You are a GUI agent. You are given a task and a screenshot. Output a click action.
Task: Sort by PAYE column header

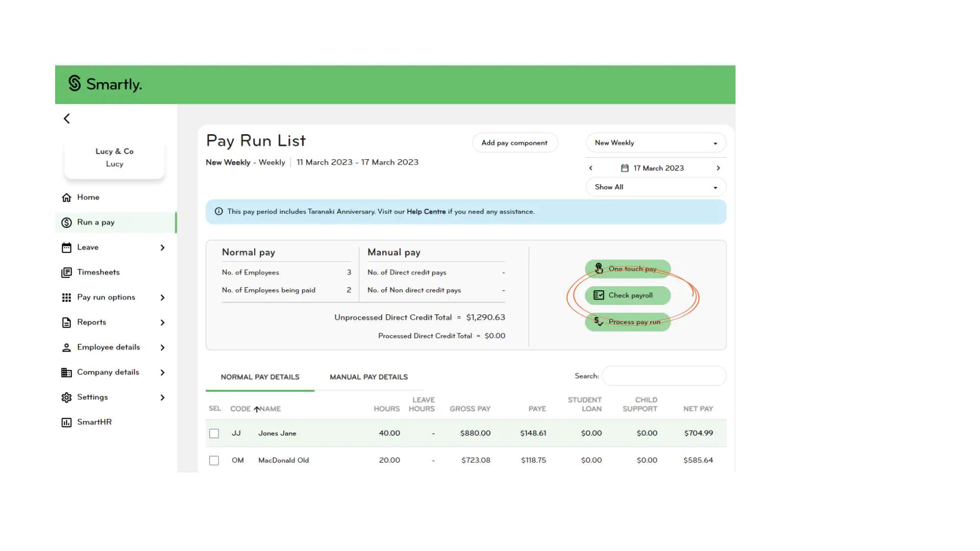pyautogui.click(x=537, y=409)
